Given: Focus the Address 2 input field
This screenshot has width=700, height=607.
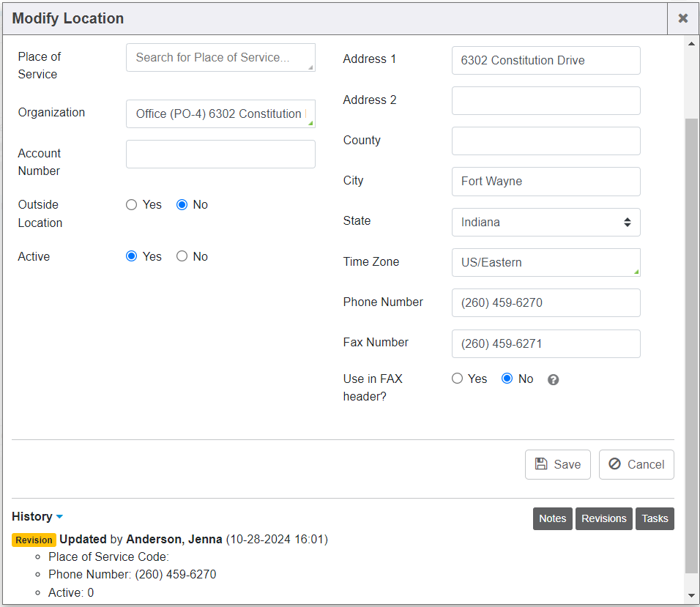Looking at the screenshot, I should click(x=546, y=100).
